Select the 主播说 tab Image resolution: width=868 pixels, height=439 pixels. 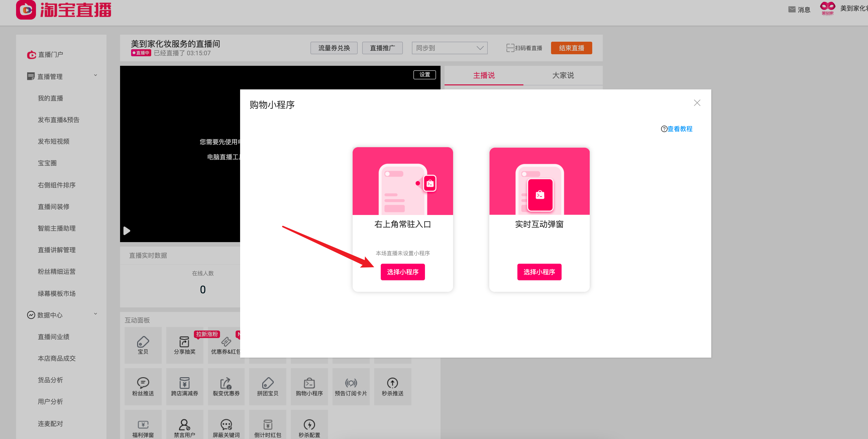coord(483,76)
